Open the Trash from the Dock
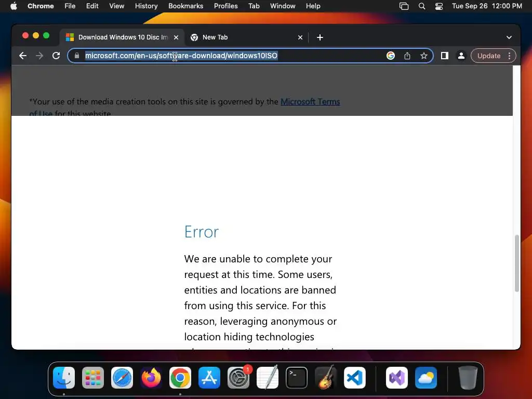 tap(468, 378)
